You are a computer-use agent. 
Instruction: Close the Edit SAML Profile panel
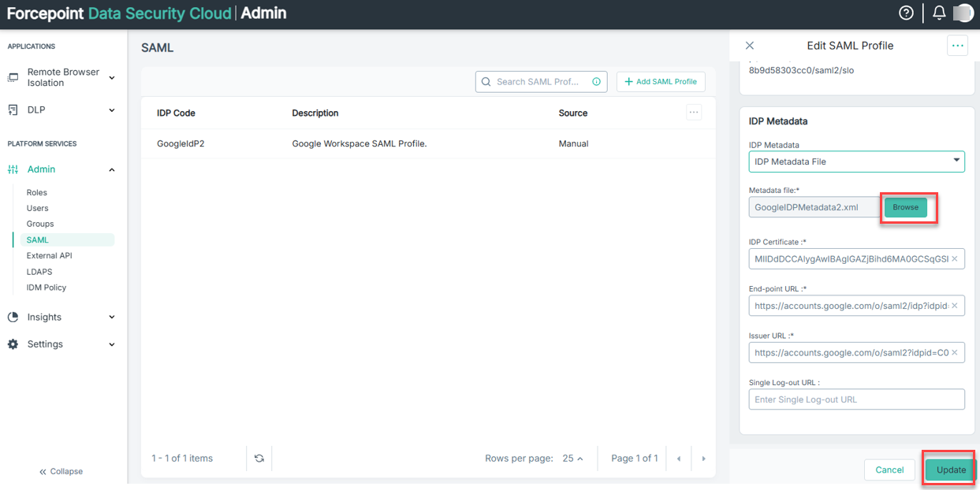(x=750, y=46)
